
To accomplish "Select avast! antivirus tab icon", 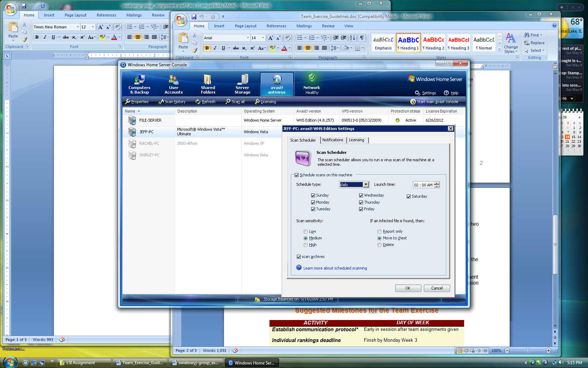I will pyautogui.click(x=276, y=84).
